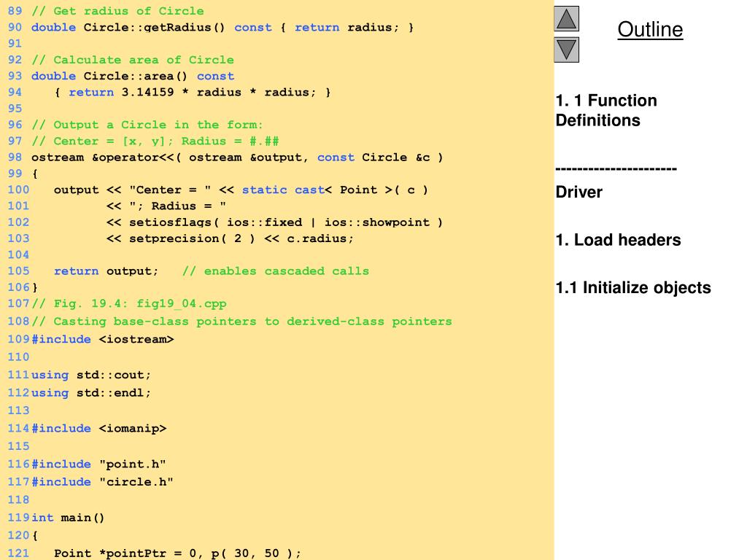Click the opening brace on line 99

pos(35,174)
